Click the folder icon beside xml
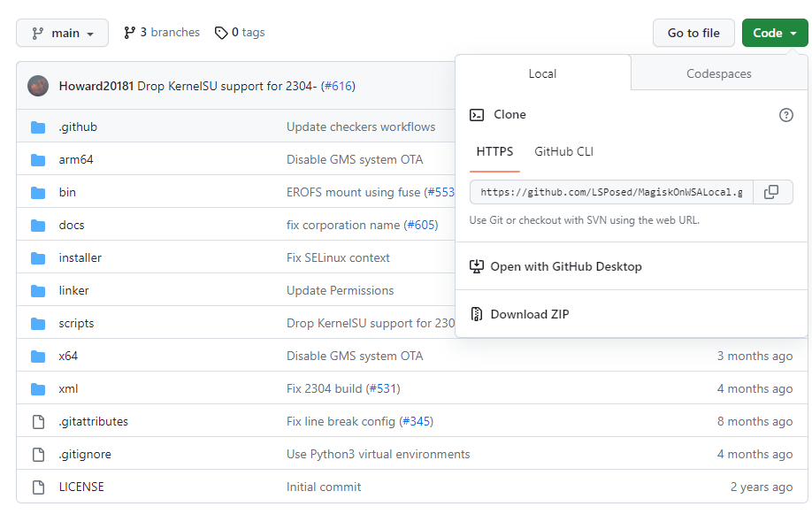 (38, 388)
